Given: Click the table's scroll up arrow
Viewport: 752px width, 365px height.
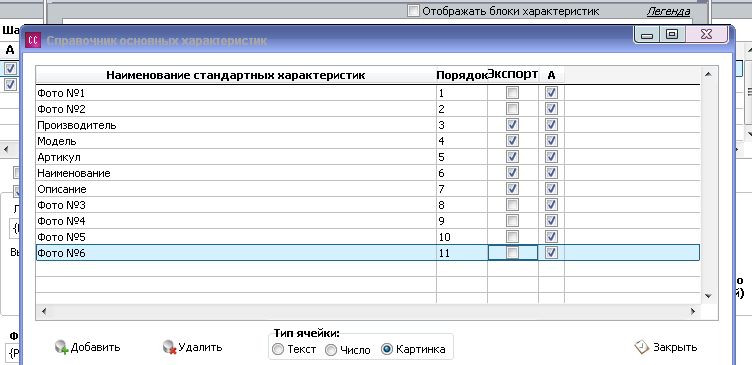Looking at the screenshot, I should [708, 74].
